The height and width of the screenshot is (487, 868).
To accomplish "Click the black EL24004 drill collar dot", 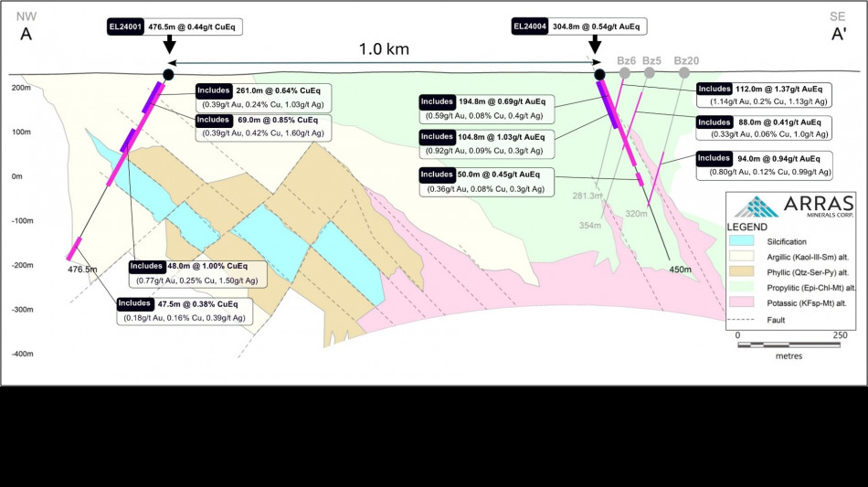I will [599, 74].
